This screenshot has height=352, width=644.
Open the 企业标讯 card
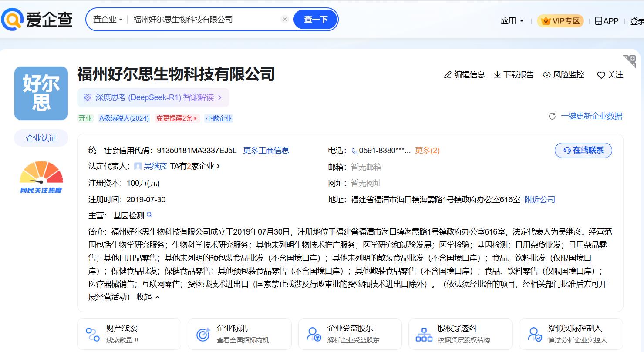[x=239, y=334]
